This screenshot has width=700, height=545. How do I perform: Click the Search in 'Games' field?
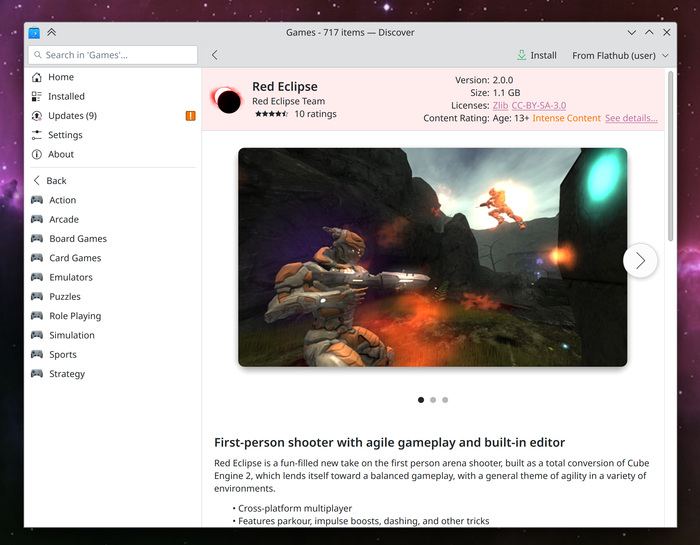pos(115,55)
